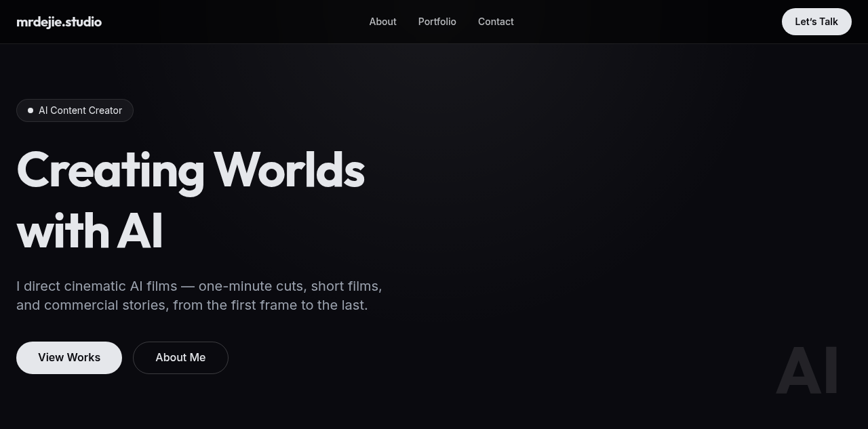Open the Portfolio nav link
The image size is (868, 429).
coord(437,22)
